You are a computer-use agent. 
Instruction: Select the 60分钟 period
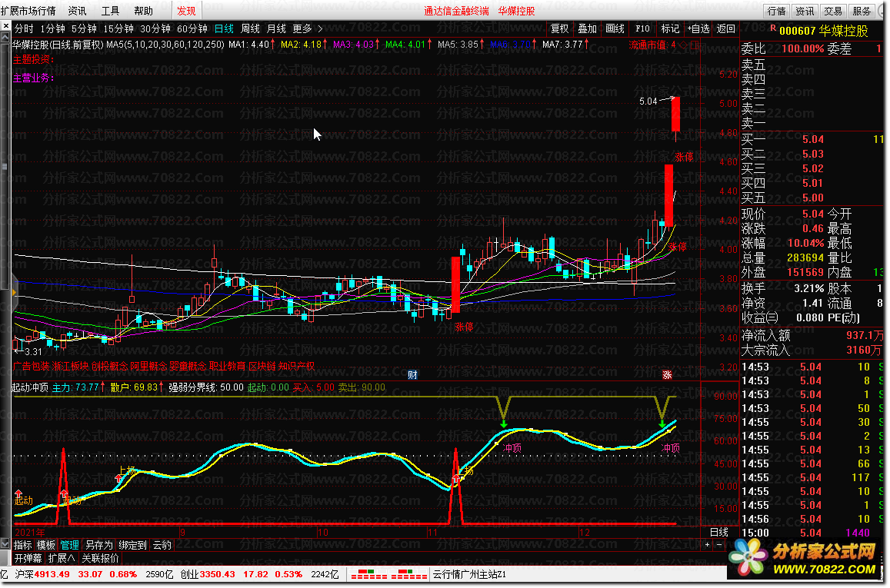192,28
